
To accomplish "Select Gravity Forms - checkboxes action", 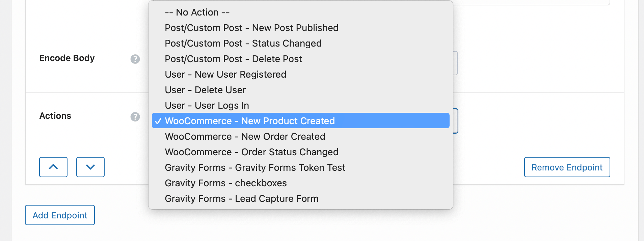I will pyautogui.click(x=225, y=183).
